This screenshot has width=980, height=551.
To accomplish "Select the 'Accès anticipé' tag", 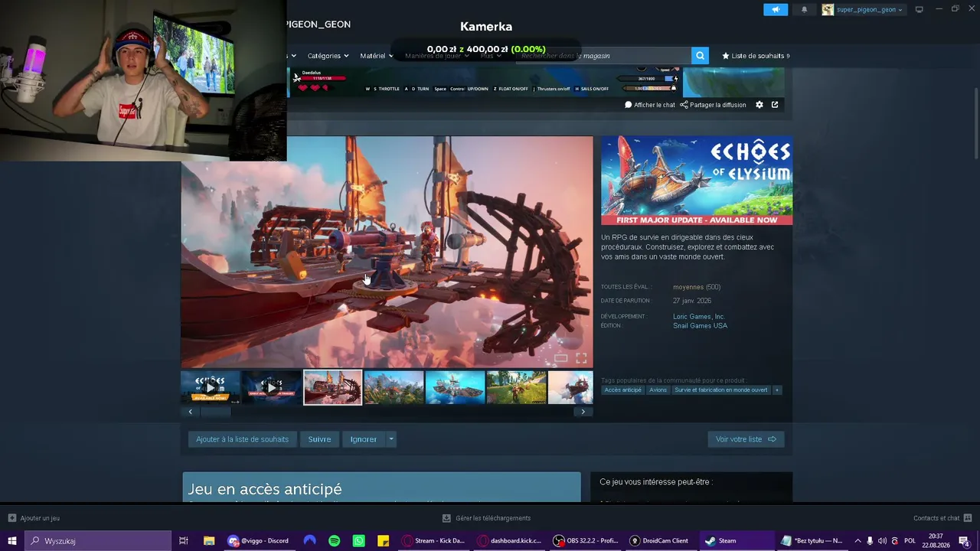I will 623,390.
